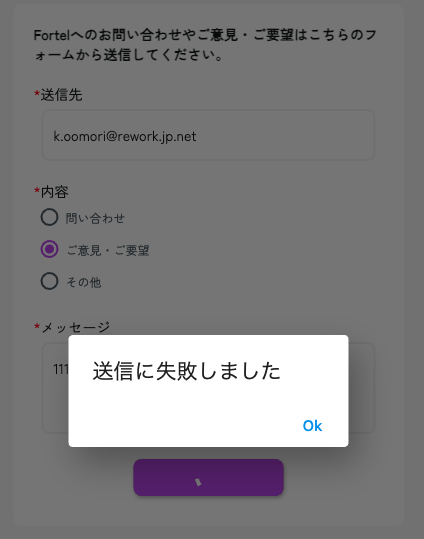The width and height of the screenshot is (424, 539).
Task: Select the 問い合わせ radio button circle
Action: (x=50, y=217)
